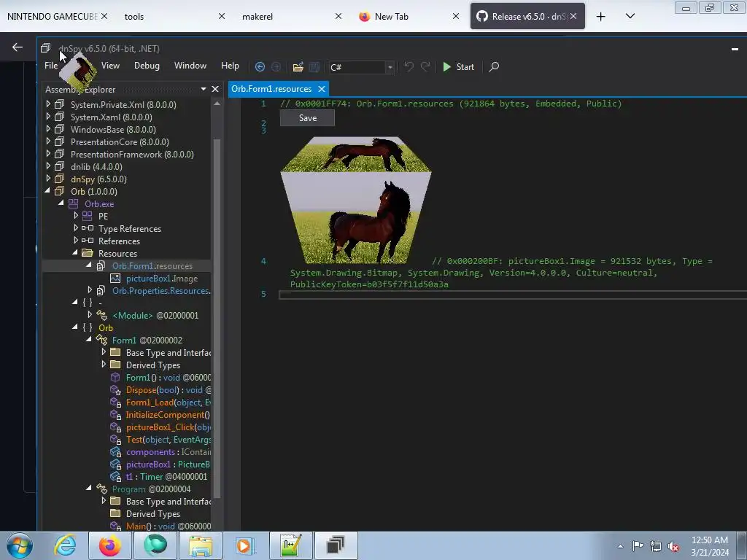The image size is (747, 560).
Task: Open the C# language dropdown
Action: click(x=390, y=67)
